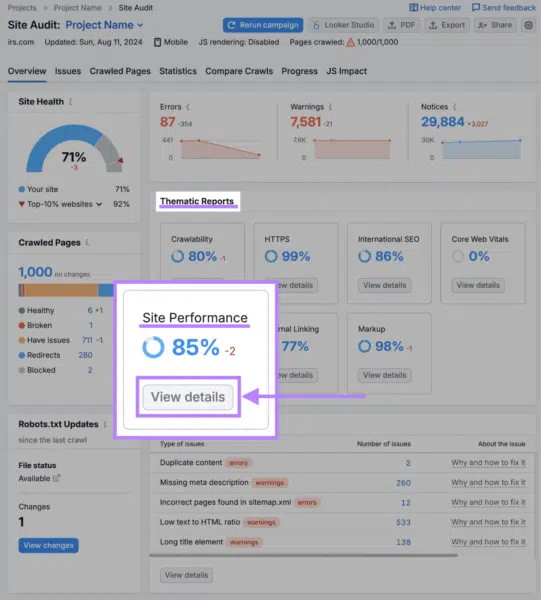The image size is (541, 600).
Task: Open the Export menu
Action: 447,25
